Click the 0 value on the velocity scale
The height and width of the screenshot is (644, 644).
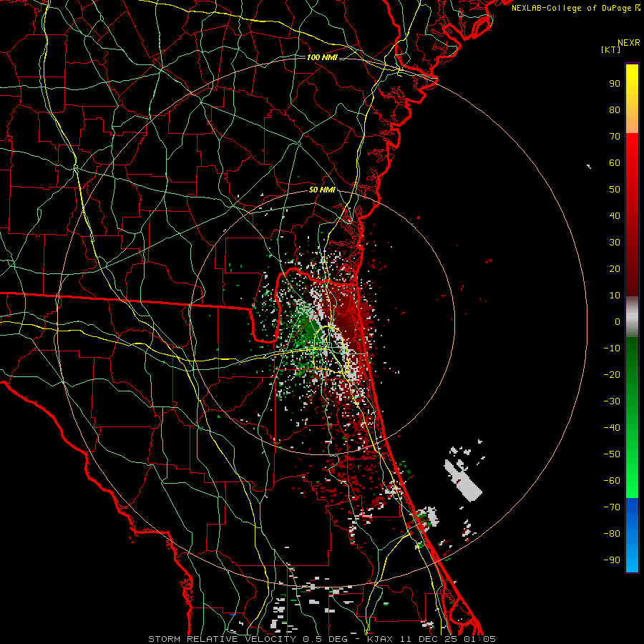(618, 321)
